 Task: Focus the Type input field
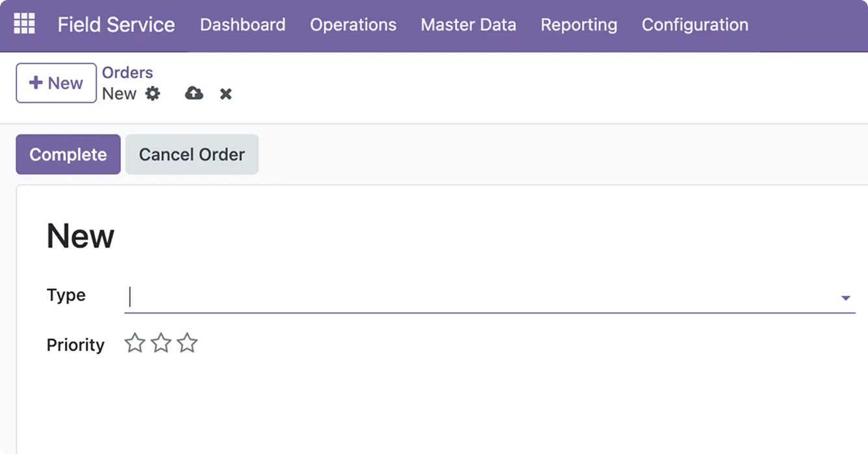click(x=481, y=297)
